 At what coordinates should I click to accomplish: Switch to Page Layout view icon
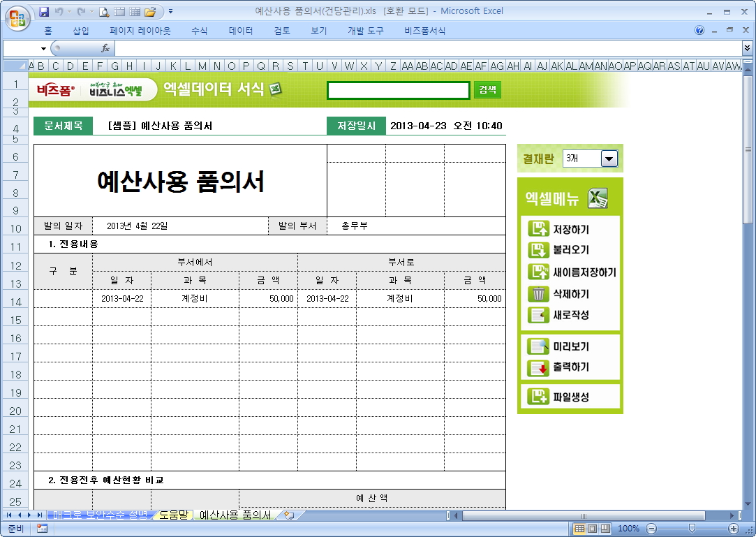[x=593, y=529]
